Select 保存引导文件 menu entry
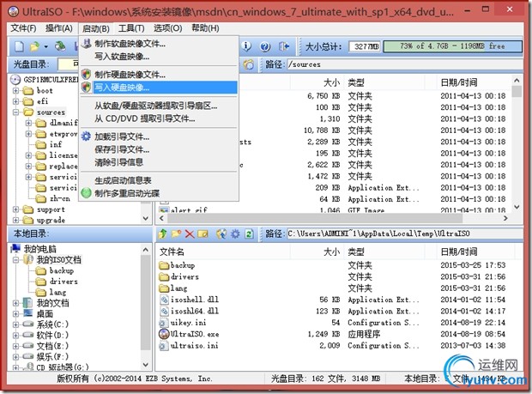The image size is (532, 394). tap(159, 149)
